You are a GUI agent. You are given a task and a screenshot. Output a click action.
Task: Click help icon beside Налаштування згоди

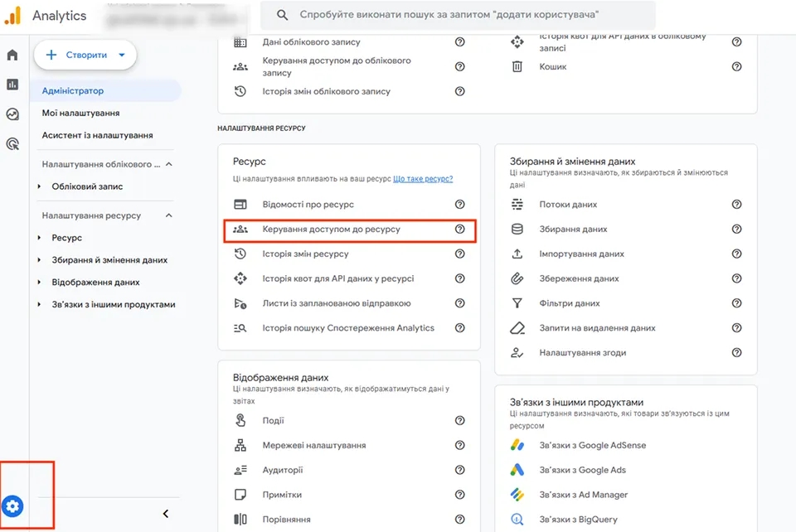(736, 352)
